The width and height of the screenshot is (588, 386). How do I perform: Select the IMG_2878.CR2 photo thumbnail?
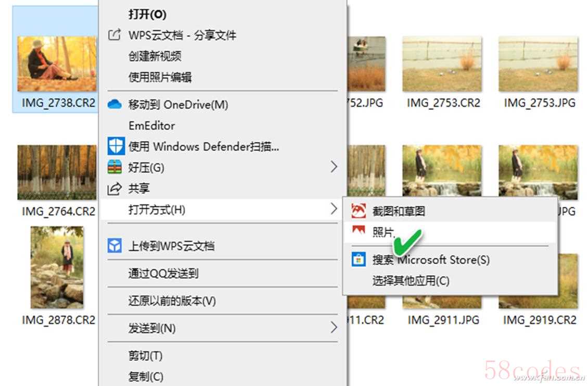tap(57, 267)
